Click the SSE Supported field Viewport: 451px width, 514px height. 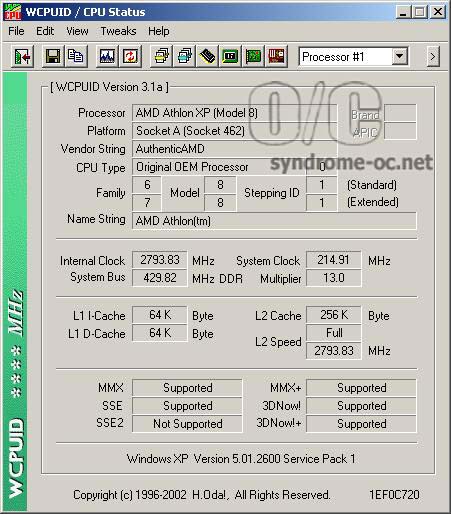(187, 406)
